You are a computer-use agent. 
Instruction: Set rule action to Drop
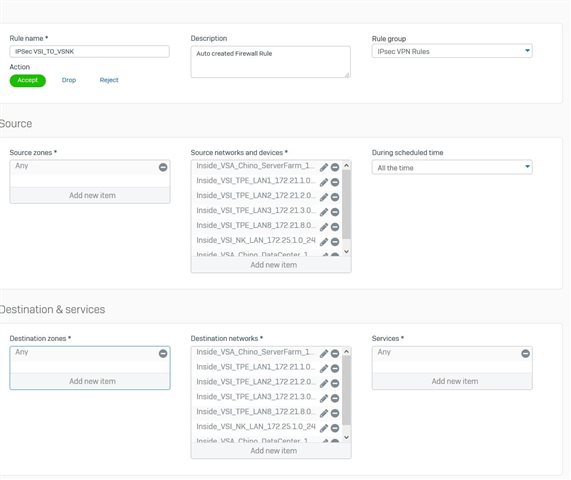click(69, 80)
